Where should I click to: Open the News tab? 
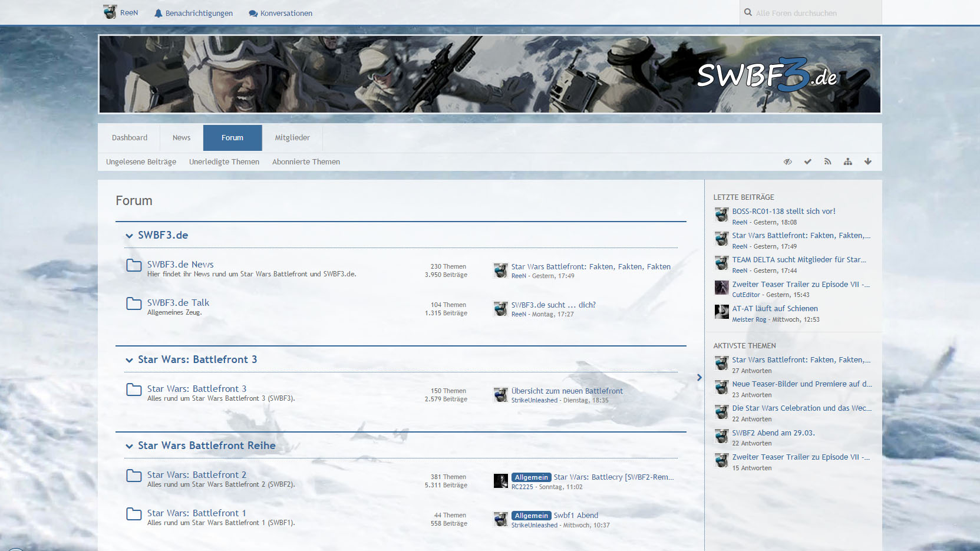[x=182, y=138]
